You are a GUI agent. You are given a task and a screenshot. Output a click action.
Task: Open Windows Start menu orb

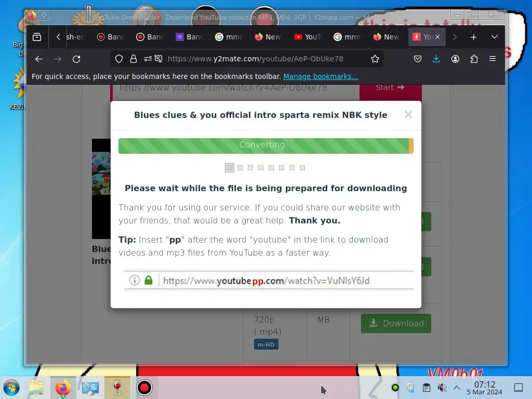click(x=11, y=388)
